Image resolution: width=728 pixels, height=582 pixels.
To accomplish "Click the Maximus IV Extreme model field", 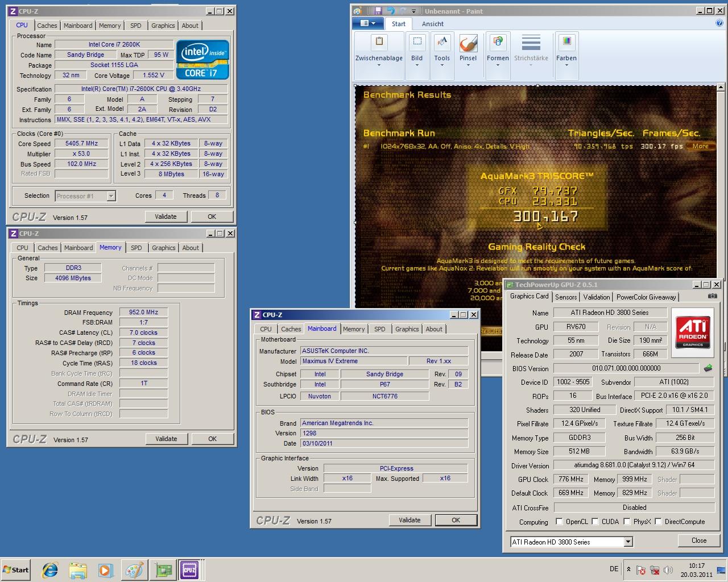I will (x=354, y=361).
